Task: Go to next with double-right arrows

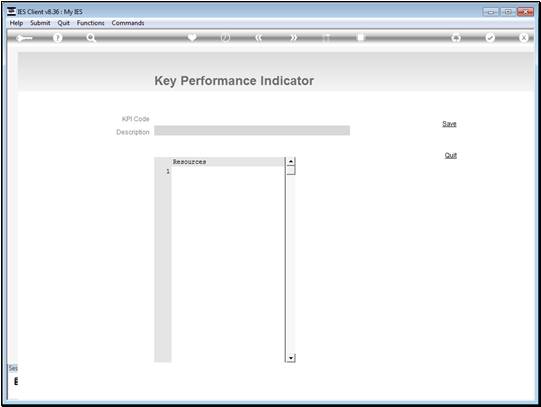Action: pyautogui.click(x=293, y=38)
